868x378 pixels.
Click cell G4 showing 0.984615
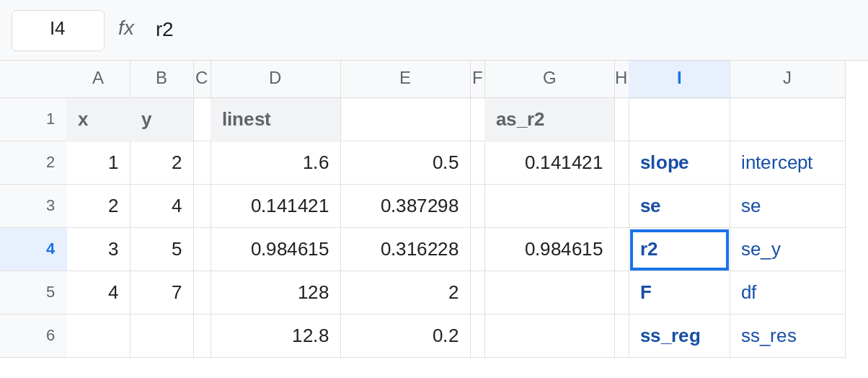549,249
